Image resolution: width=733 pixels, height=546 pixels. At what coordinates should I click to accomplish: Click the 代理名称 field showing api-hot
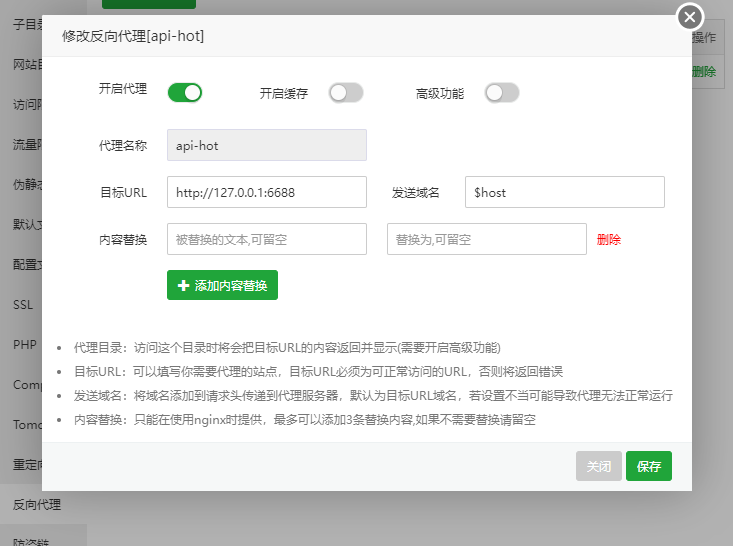pos(267,145)
